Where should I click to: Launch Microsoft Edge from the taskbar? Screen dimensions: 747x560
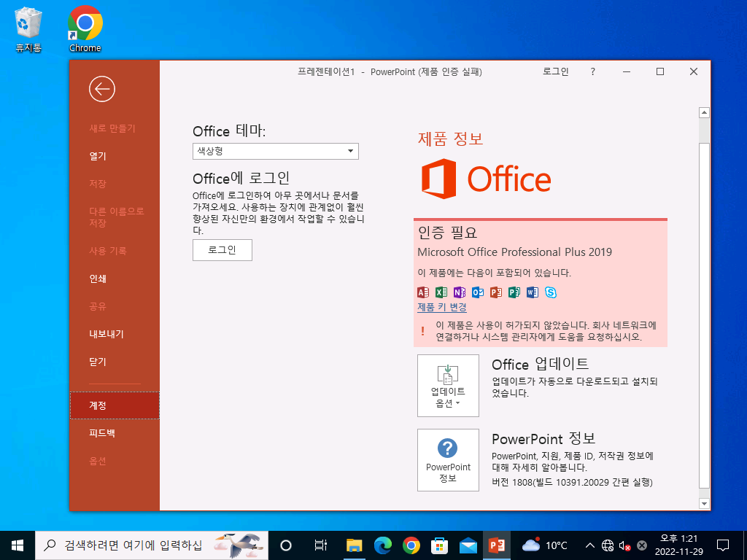coord(382,545)
